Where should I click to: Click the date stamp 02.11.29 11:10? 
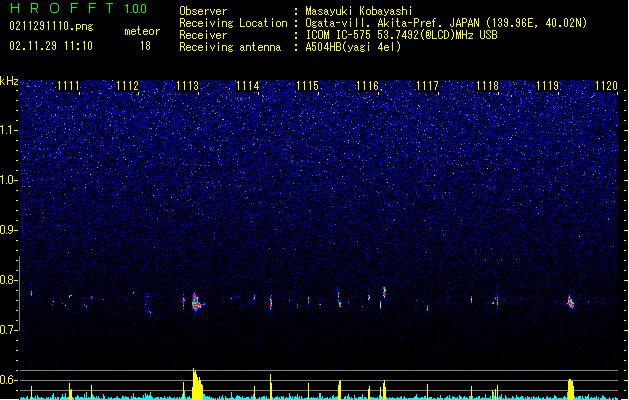coord(51,46)
